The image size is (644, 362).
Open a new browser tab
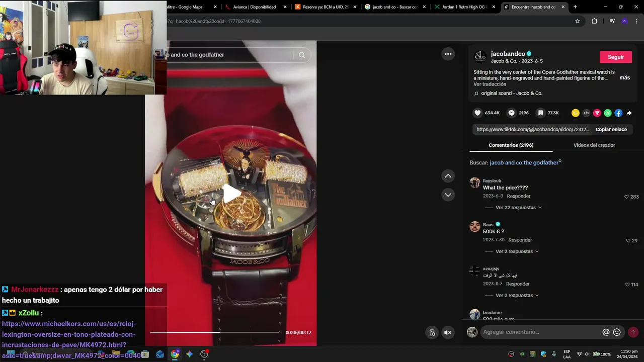[575, 7]
